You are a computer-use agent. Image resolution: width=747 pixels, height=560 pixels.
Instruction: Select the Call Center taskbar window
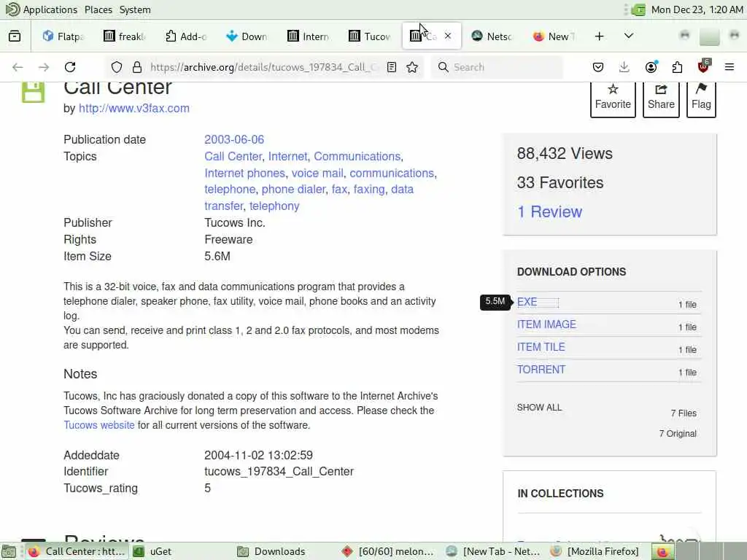[x=76, y=551]
